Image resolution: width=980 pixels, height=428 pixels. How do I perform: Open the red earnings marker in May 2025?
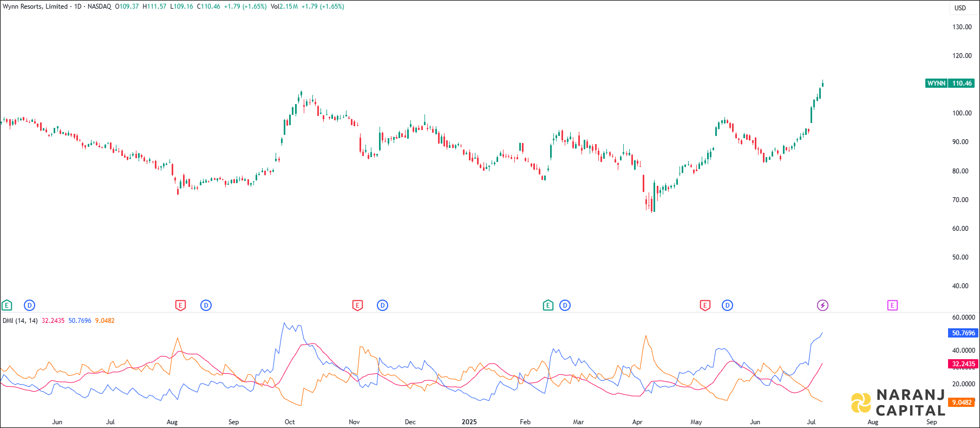click(x=705, y=306)
